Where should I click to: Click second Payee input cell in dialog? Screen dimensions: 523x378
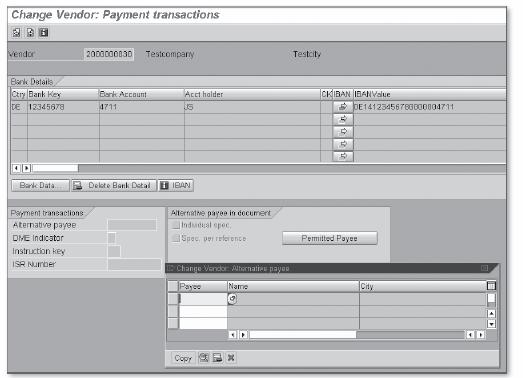point(203,311)
